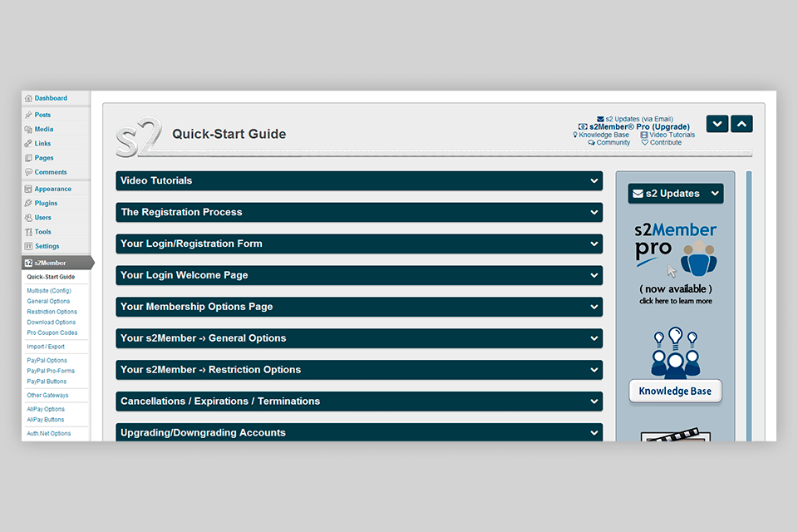Screen dimensions: 798x532
Task: Open Other Gateways submenu
Action: [x=47, y=395]
